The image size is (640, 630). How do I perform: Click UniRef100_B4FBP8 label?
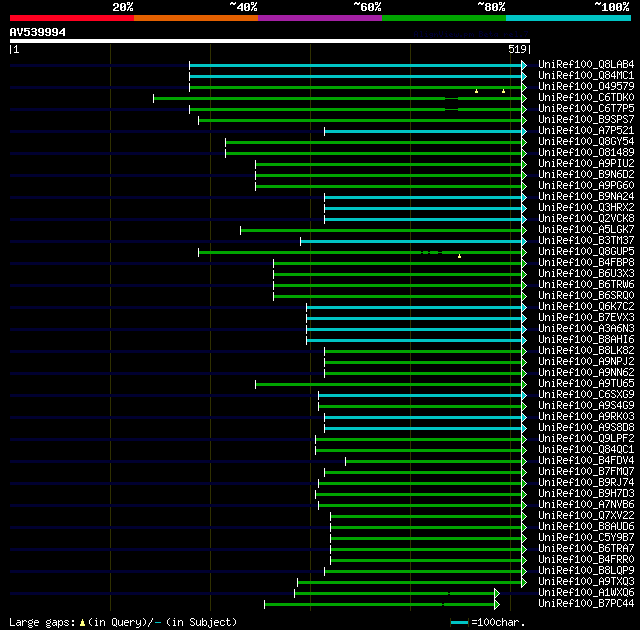(586, 263)
